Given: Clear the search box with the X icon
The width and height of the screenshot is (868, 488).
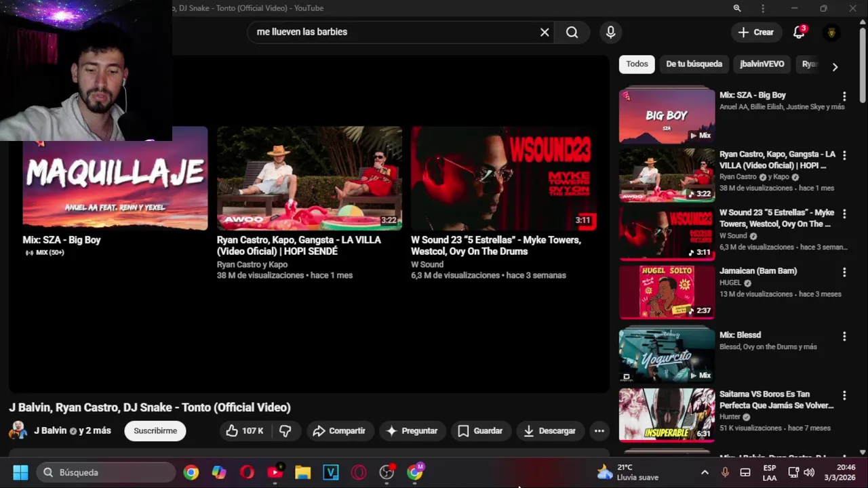Looking at the screenshot, I should (545, 32).
